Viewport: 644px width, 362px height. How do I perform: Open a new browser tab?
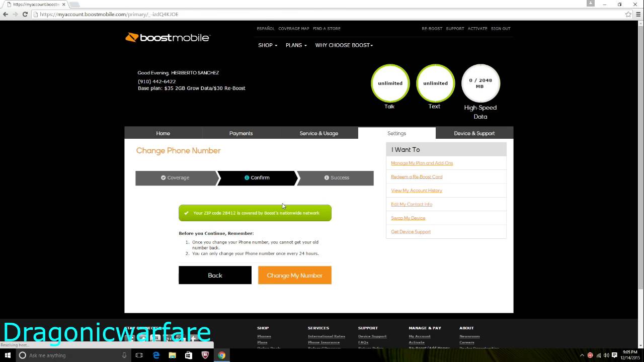[x=75, y=5]
